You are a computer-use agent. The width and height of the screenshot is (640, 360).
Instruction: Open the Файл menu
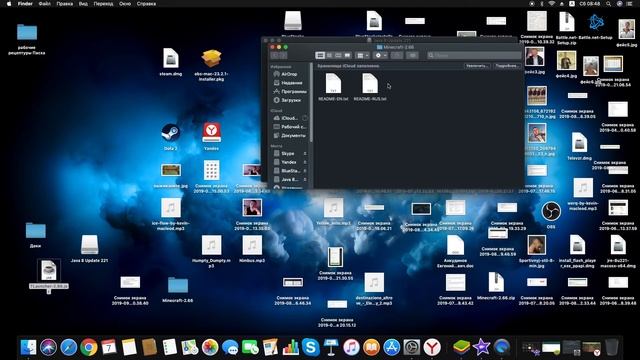pyautogui.click(x=44, y=4)
